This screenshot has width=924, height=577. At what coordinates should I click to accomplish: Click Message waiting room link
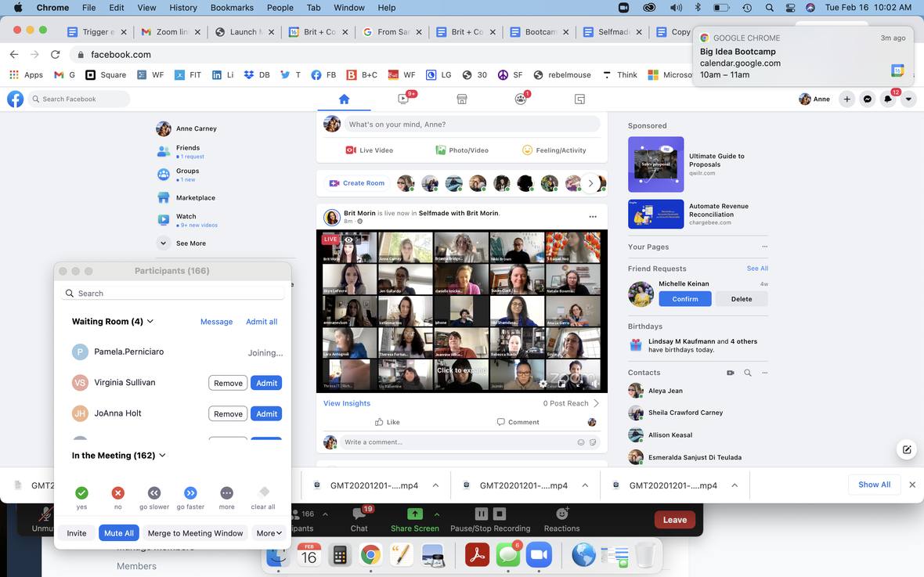[x=216, y=322]
